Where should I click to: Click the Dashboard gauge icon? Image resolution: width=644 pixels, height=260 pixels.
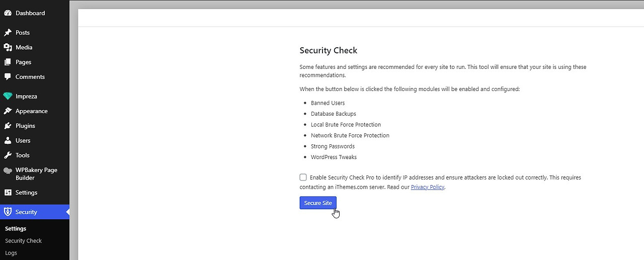tap(8, 13)
